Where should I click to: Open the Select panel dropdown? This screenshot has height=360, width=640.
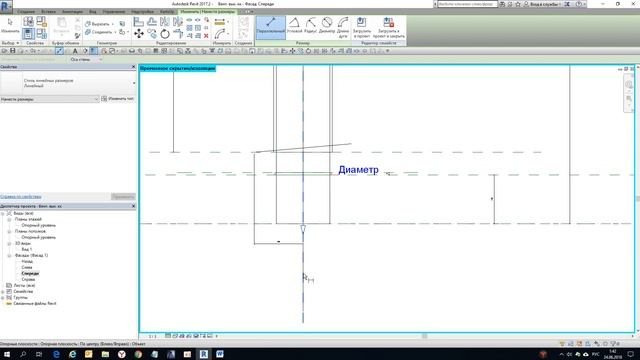pyautogui.click(x=10, y=43)
